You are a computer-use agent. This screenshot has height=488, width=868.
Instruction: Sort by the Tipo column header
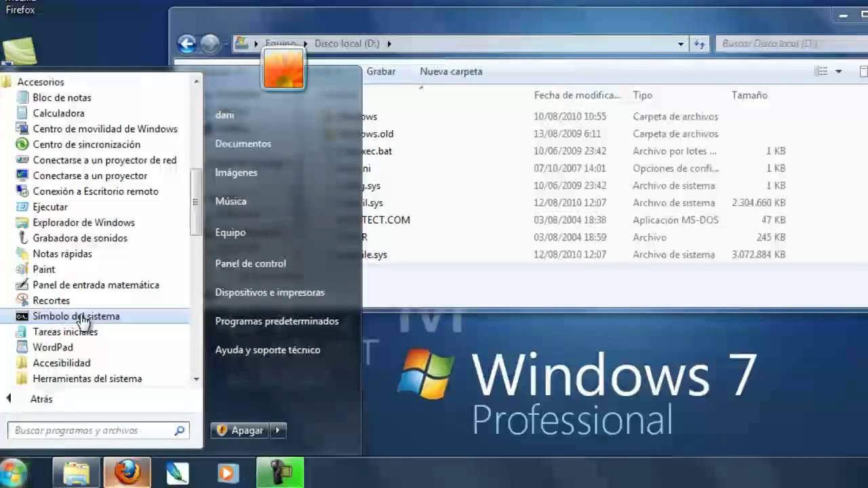click(642, 96)
